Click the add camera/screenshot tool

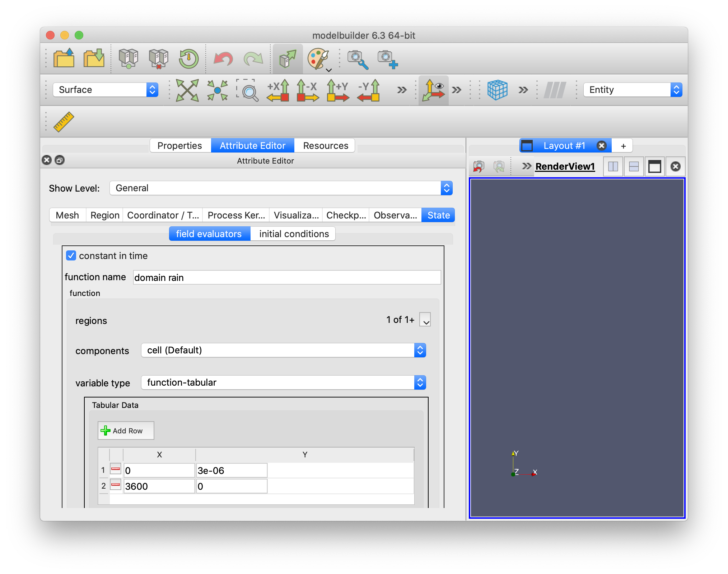click(387, 58)
